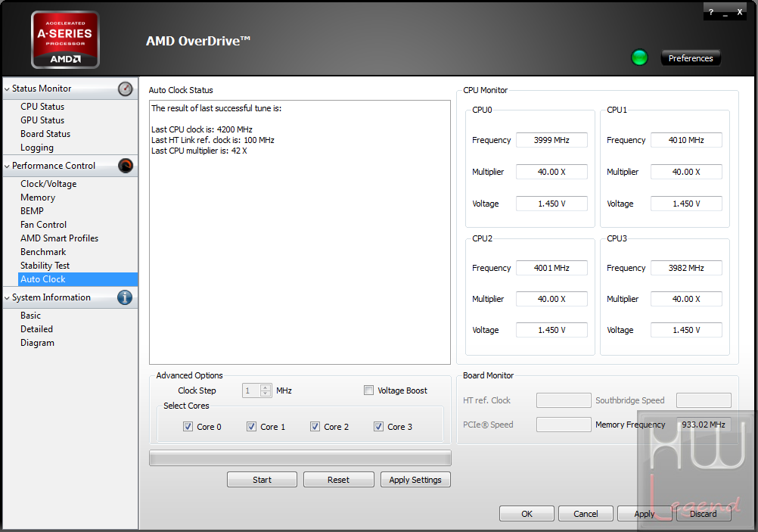This screenshot has width=758, height=532.
Task: Click the auto clock progress bar
Action: [300, 458]
